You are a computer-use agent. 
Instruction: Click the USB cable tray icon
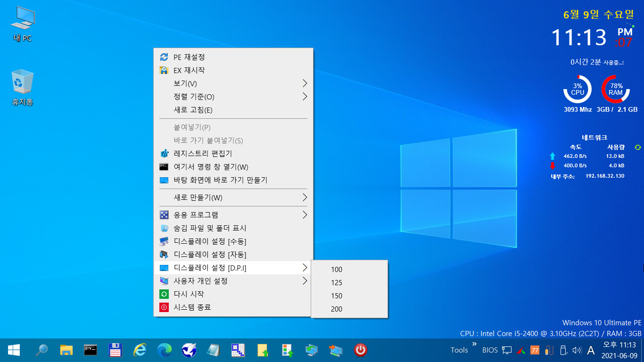[549, 350]
